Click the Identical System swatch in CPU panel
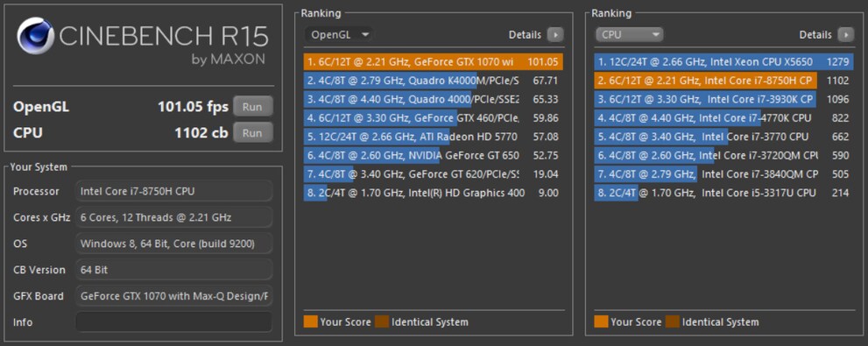The height and width of the screenshot is (346, 868). 672,321
